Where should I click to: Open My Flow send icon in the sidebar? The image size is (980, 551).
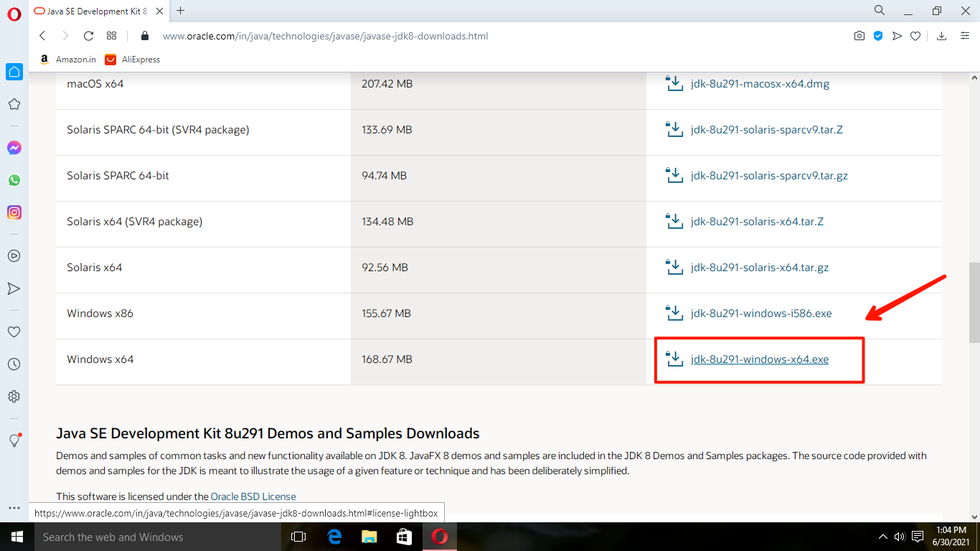pyautogui.click(x=14, y=288)
